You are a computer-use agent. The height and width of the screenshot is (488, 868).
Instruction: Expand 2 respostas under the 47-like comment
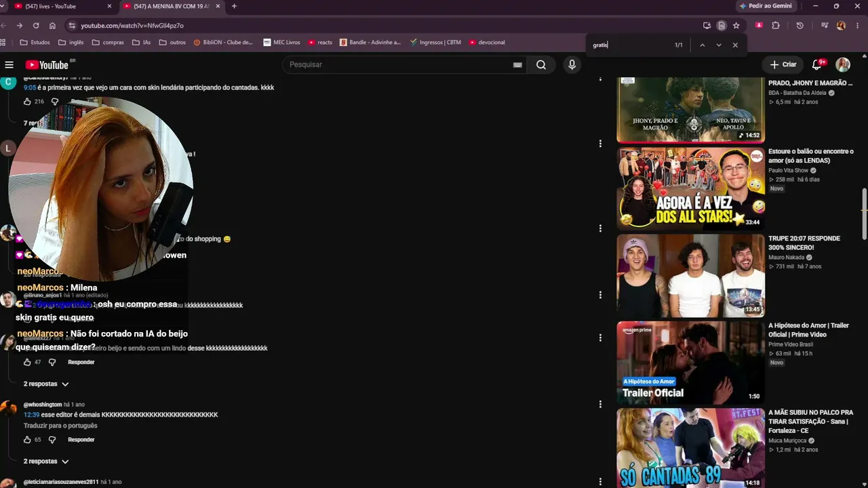(x=46, y=384)
